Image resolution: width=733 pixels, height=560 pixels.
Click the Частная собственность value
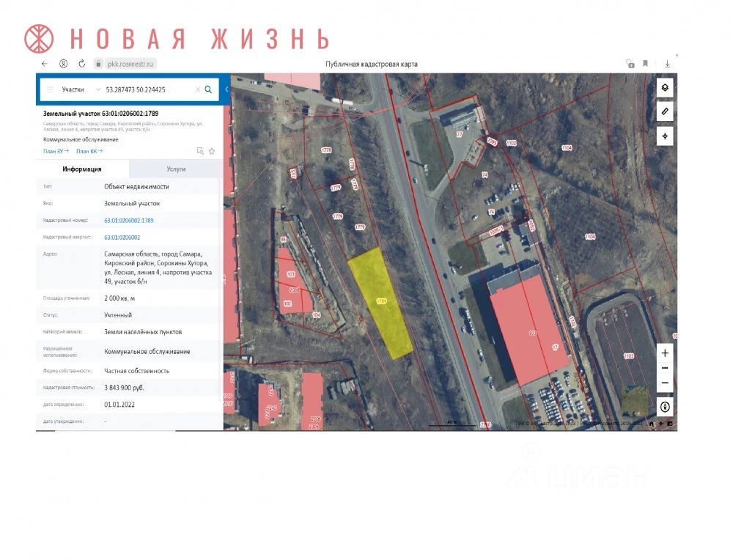136,371
